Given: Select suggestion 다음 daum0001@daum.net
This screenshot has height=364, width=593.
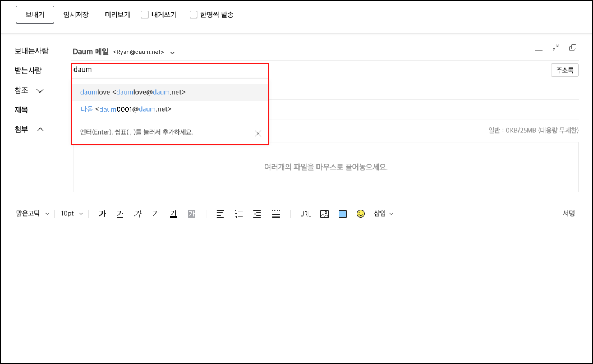Looking at the screenshot, I should (170, 109).
